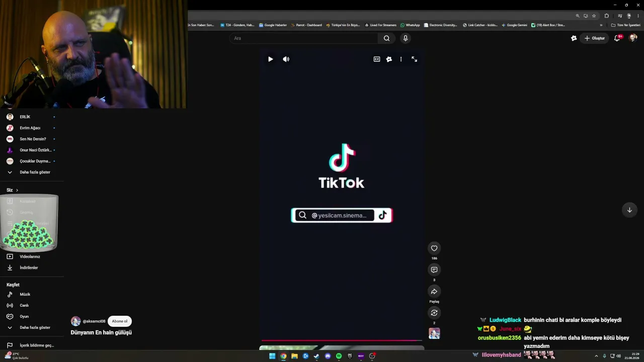This screenshot has height=362, width=644.
Task: Bookmark this page with the star
Action: (x=594, y=16)
